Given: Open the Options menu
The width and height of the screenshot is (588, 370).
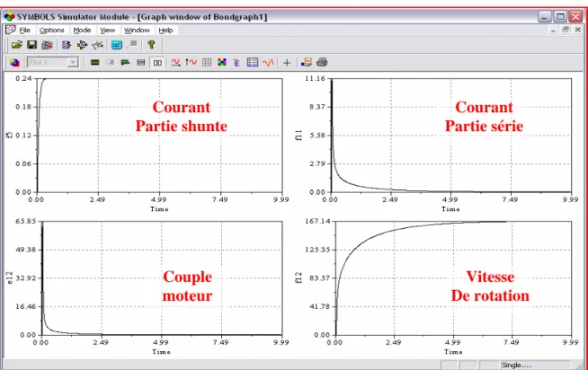Looking at the screenshot, I should (x=52, y=31).
